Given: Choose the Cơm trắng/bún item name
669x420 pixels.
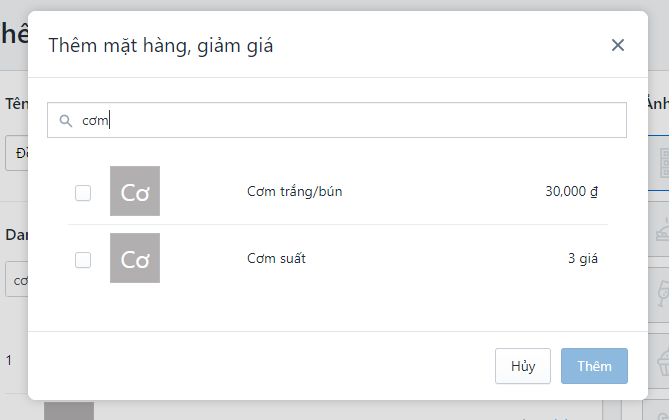Looking at the screenshot, I should tap(294, 191).
